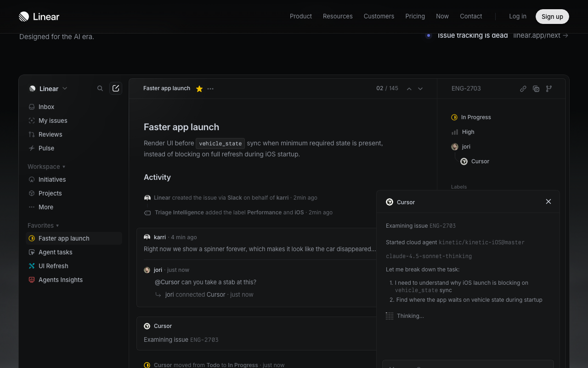Screen dimensions: 588x368
Task: Open the three-dot menu beside the issue title
Action: (210, 89)
